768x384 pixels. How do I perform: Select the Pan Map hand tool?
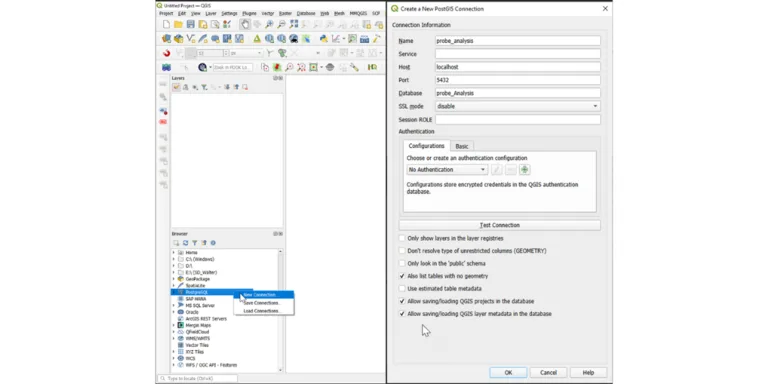pos(245,24)
